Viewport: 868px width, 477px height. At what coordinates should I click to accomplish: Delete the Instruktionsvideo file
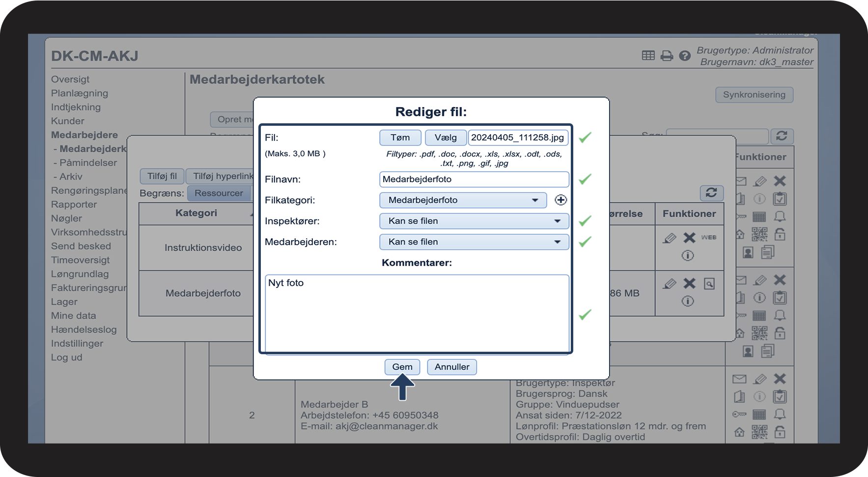690,238
